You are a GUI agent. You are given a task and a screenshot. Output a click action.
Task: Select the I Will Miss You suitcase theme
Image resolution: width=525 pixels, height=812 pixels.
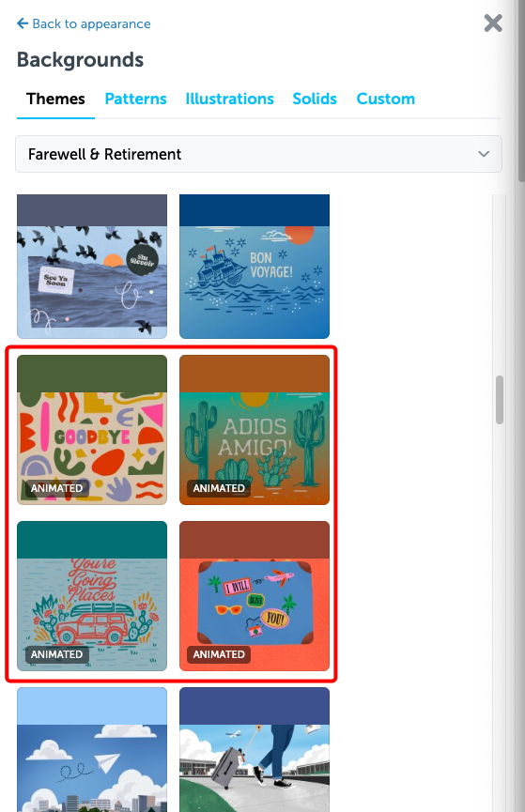pos(255,596)
